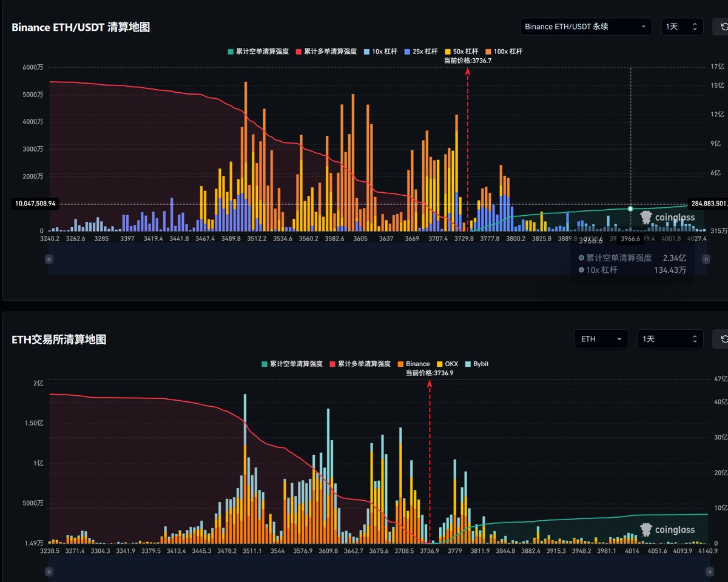Image resolution: width=728 pixels, height=582 pixels.
Task: Open the 1天 period dropdown for Binance chart
Action: coord(682,27)
